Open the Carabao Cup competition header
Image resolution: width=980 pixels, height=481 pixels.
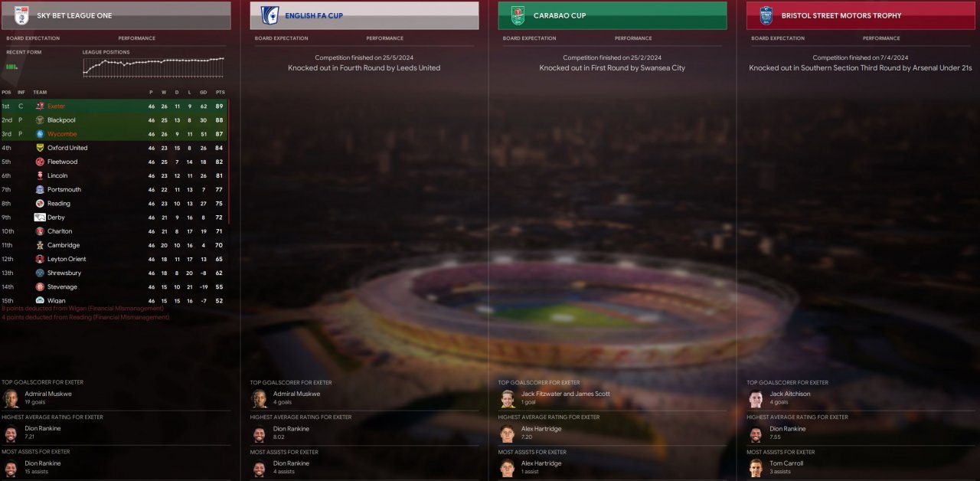(x=612, y=15)
